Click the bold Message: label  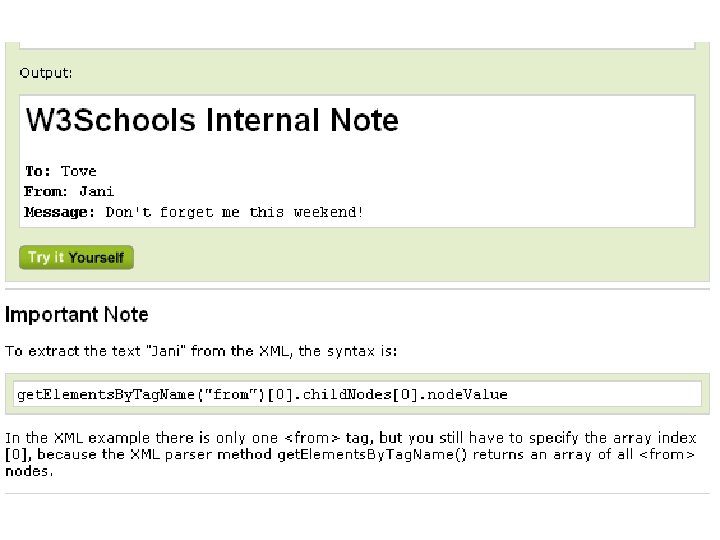[x=59, y=212]
